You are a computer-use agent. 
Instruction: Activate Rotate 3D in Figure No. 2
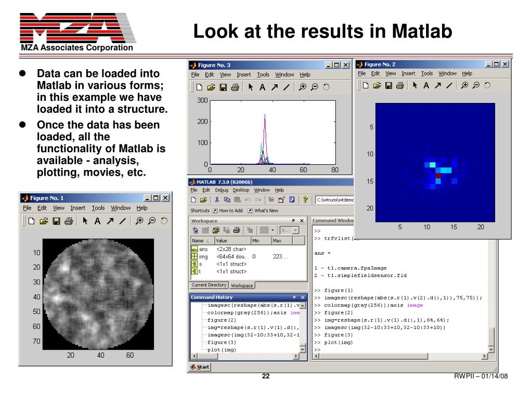click(487, 85)
